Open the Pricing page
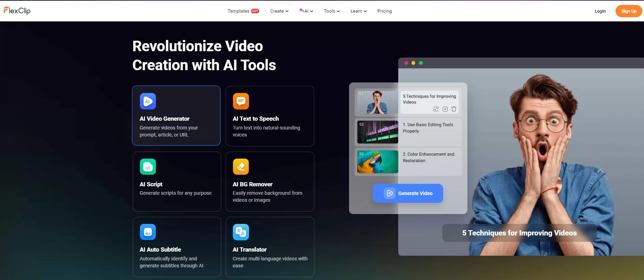644x280 pixels. point(385,11)
